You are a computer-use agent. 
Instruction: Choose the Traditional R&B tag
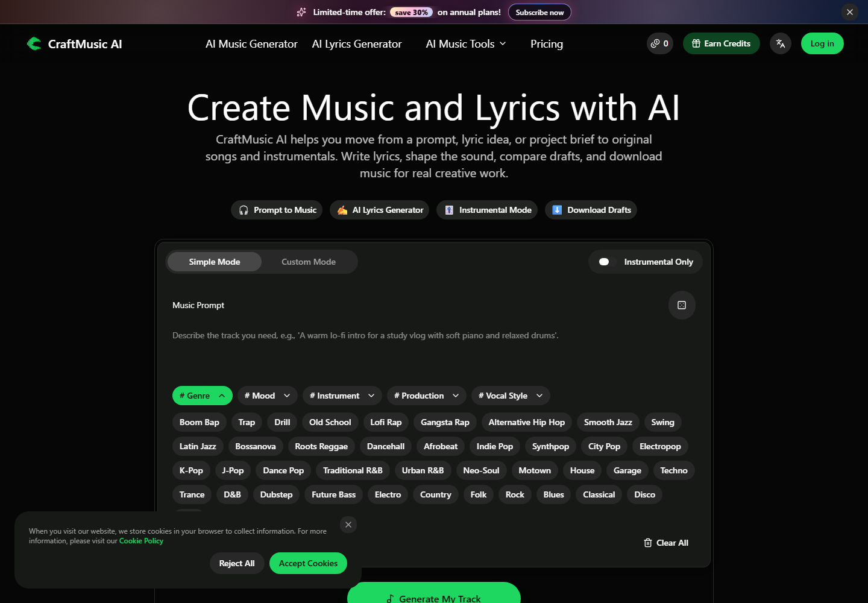[353, 470]
